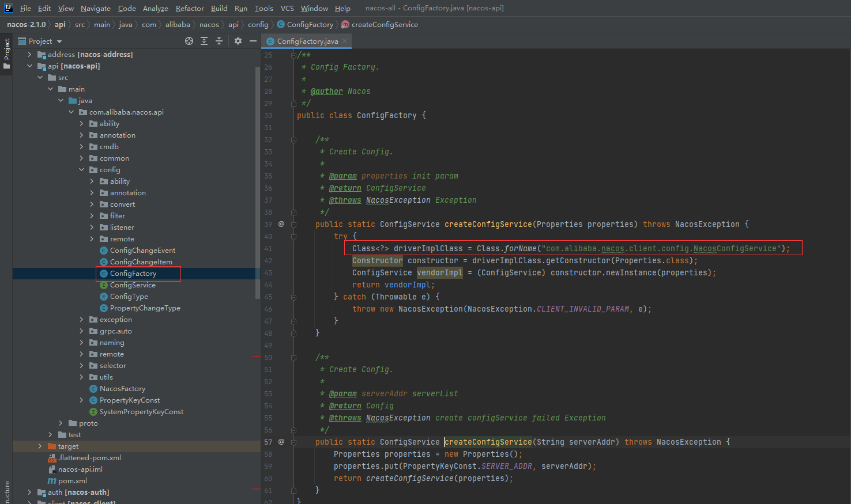Screen dimensions: 851x504
Task: Collapse the com.alibaba.nacos.api package
Action: tap(71, 112)
